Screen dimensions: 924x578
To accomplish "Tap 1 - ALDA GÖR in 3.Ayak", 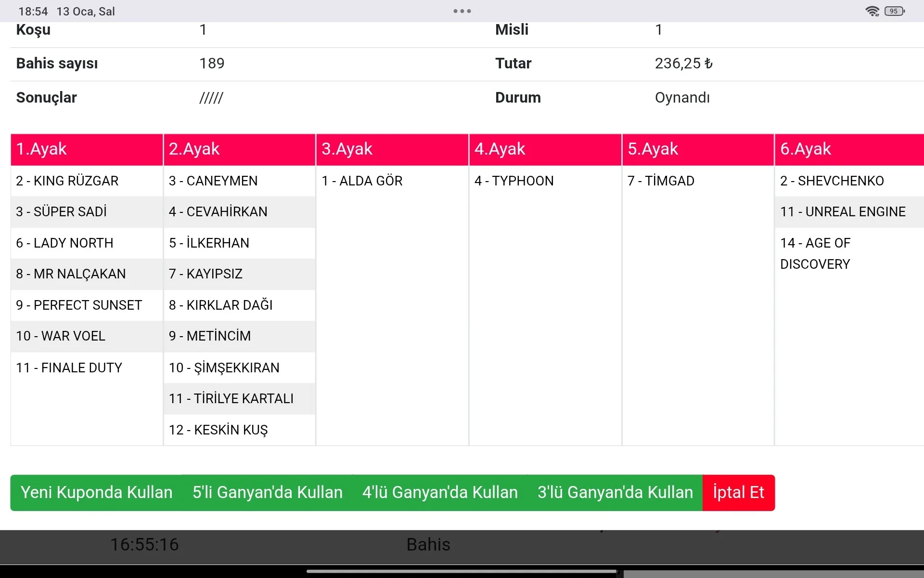I will coord(362,181).
